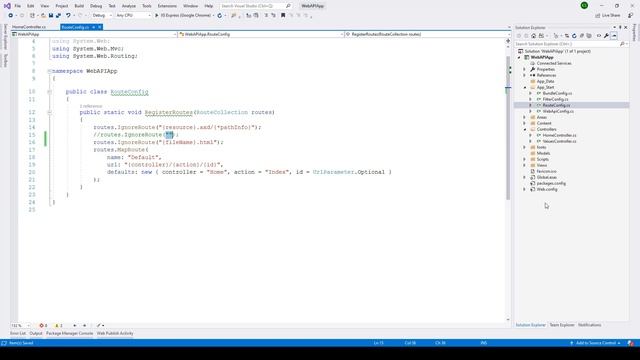The width and height of the screenshot is (640, 360).
Task: Open the Extensions menu
Action: [167, 6]
